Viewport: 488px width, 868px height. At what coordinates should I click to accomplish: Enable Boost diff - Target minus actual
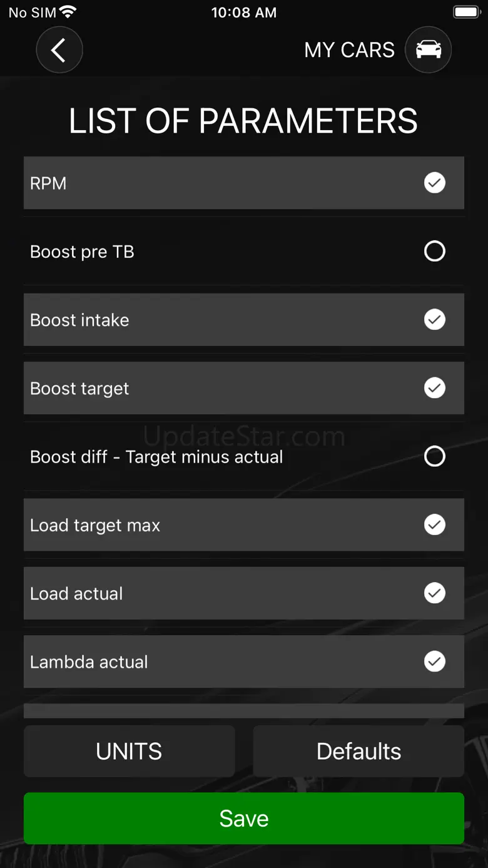[434, 456]
